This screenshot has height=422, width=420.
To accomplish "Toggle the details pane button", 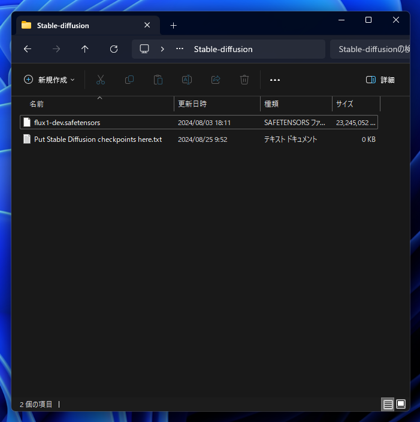I will (x=380, y=80).
